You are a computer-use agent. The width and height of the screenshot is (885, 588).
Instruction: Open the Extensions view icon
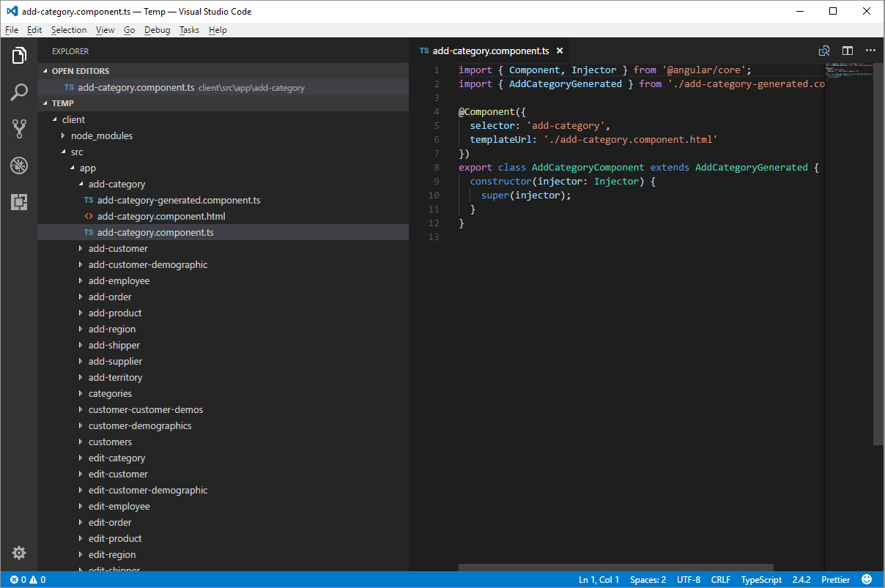pos(19,202)
